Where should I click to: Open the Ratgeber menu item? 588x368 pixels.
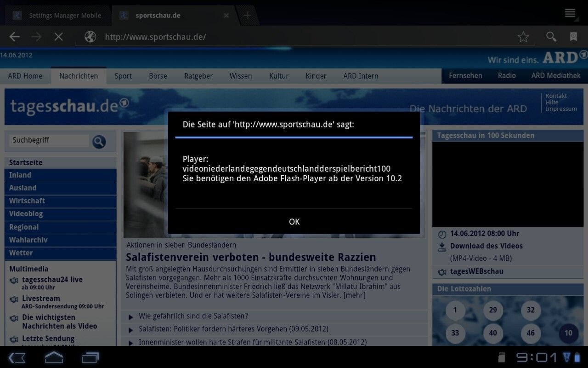coord(198,76)
